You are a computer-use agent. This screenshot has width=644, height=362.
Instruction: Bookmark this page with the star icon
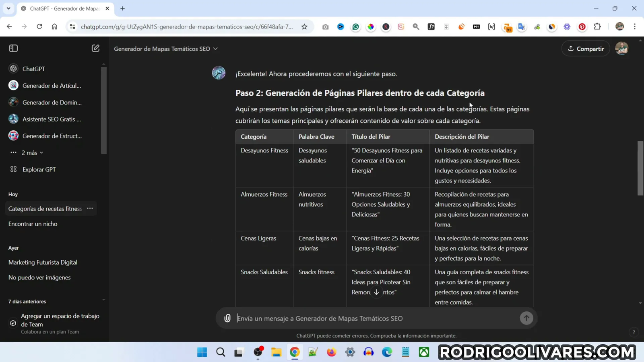click(304, 27)
